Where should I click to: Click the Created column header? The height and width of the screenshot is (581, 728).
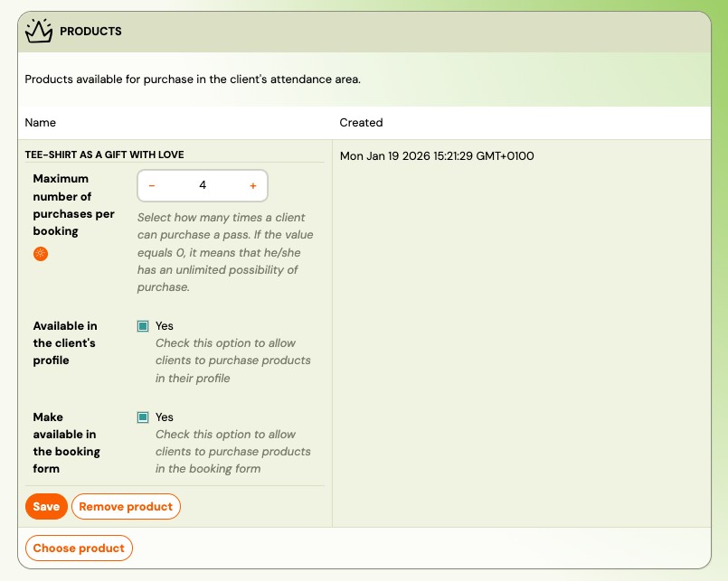click(x=361, y=122)
